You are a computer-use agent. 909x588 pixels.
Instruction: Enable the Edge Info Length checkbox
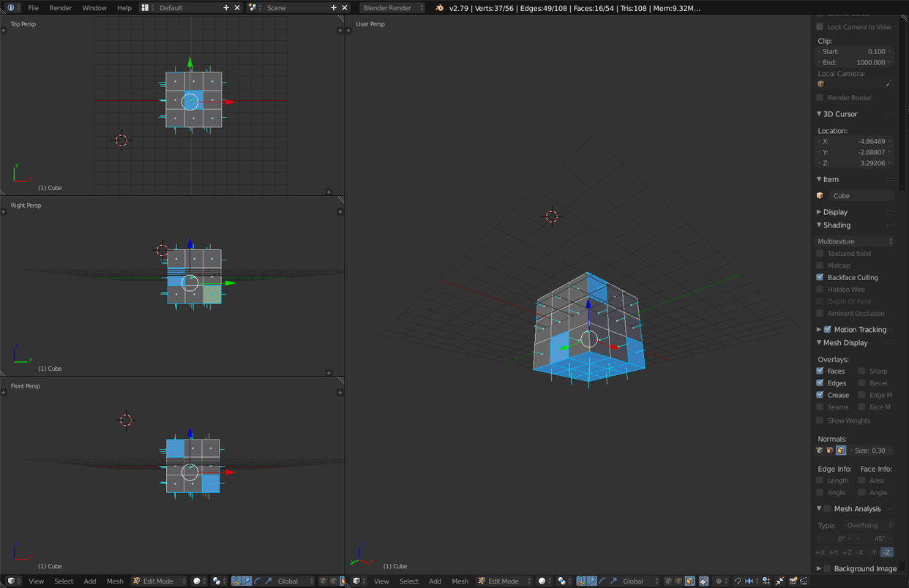(820, 480)
